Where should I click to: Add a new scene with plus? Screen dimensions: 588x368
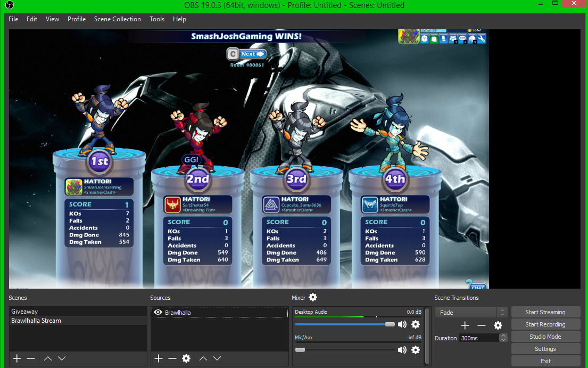click(x=17, y=358)
